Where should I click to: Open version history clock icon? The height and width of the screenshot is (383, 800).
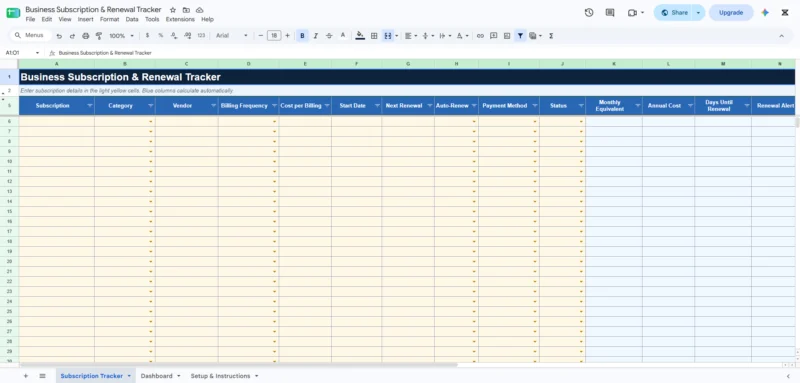(x=589, y=13)
